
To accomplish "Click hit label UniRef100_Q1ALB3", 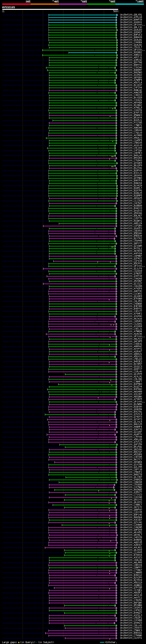I will [x=131, y=30].
